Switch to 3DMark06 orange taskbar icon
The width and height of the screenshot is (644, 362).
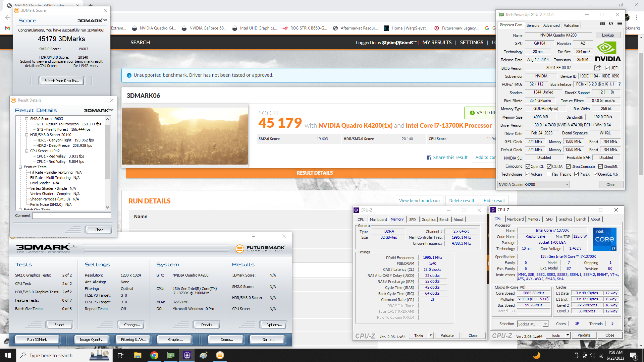pos(220,355)
